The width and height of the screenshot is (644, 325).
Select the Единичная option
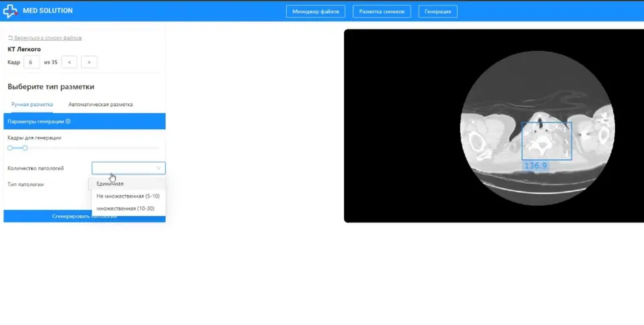pyautogui.click(x=129, y=184)
